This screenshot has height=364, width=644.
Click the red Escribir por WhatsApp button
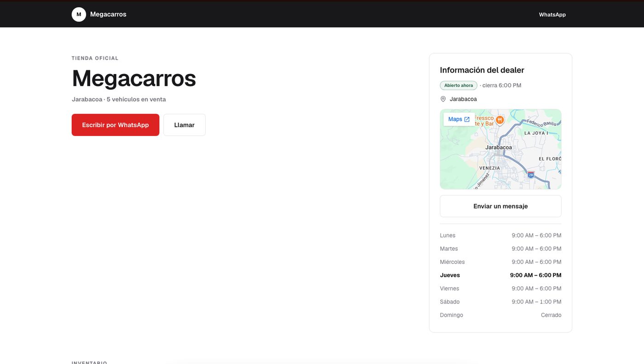click(x=115, y=125)
